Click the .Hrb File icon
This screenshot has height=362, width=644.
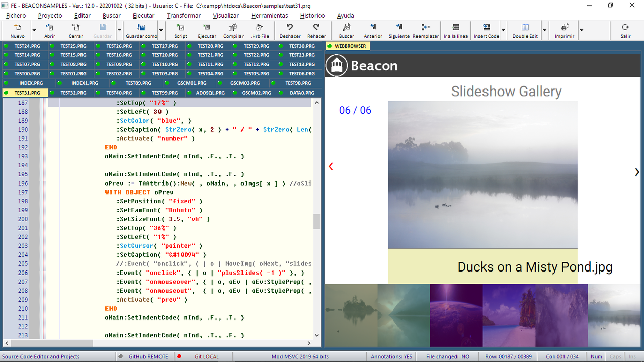[x=260, y=27]
